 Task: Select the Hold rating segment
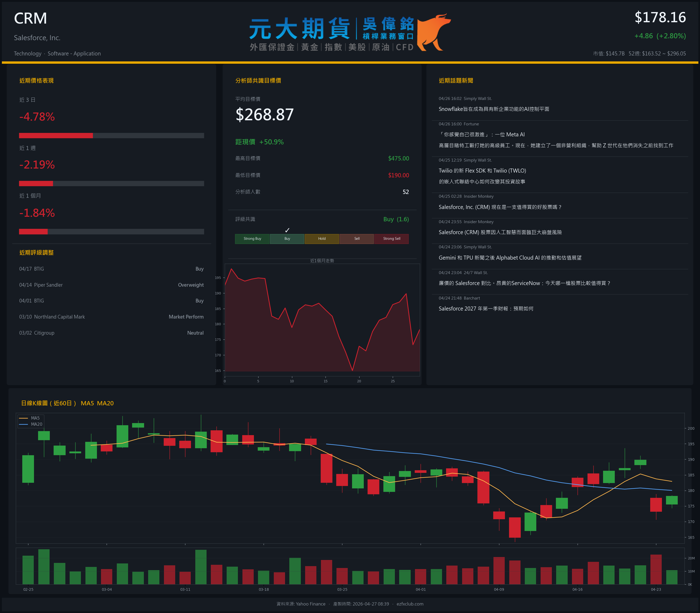(x=322, y=239)
